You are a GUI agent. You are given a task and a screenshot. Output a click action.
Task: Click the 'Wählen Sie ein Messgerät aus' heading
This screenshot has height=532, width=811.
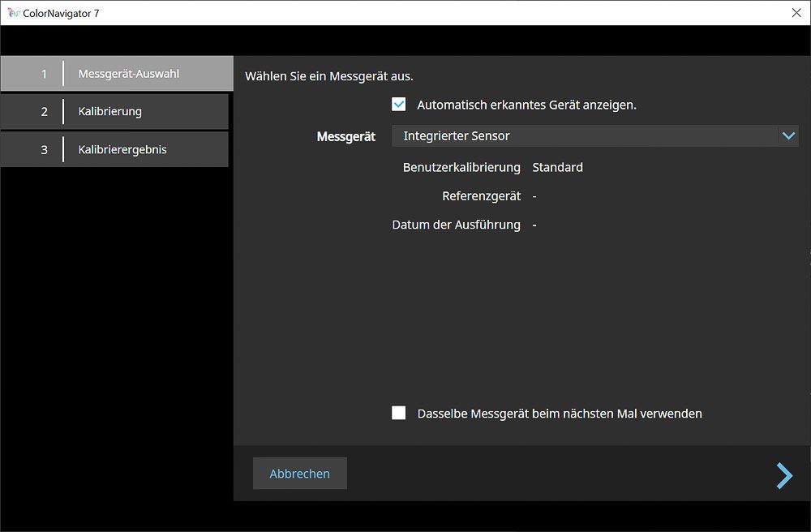coord(329,77)
